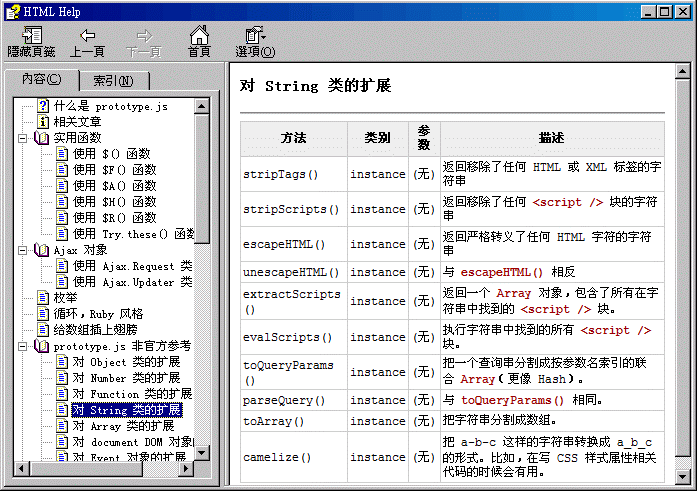Open the 首頁 home icon
697x491 pixels.
[x=199, y=35]
